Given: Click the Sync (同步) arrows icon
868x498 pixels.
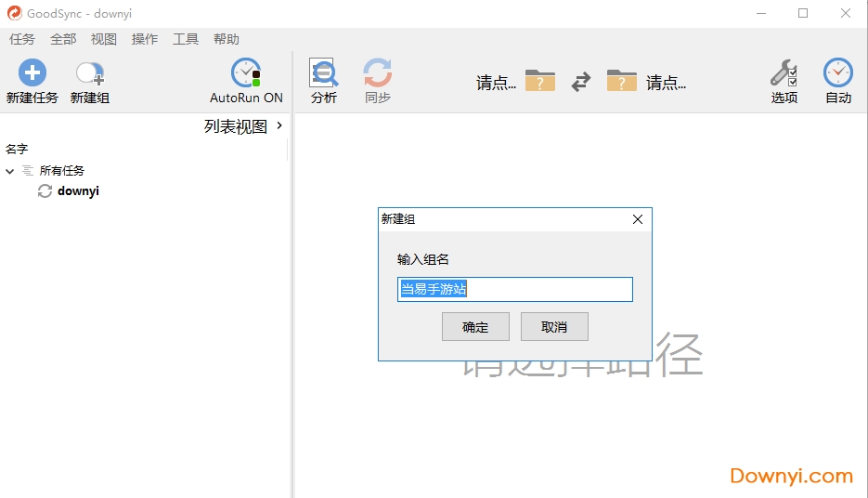Looking at the screenshot, I should click(x=378, y=72).
